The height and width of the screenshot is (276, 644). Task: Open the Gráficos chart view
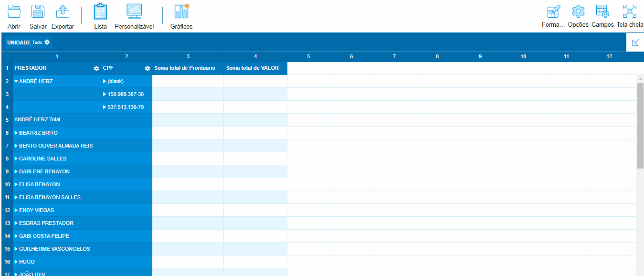pyautogui.click(x=181, y=12)
